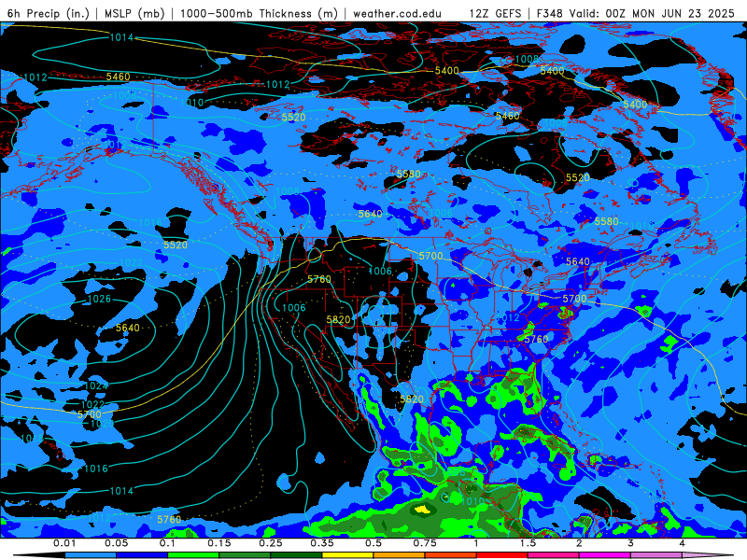
Task: Click the red 1–1.5 legend swatch
Action: tap(502, 555)
